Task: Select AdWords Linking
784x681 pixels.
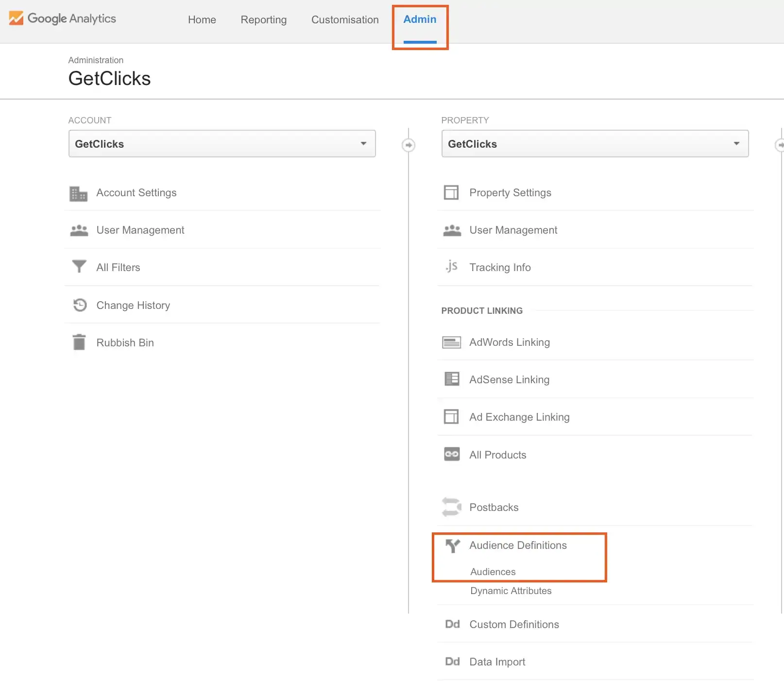Action: [x=509, y=342]
